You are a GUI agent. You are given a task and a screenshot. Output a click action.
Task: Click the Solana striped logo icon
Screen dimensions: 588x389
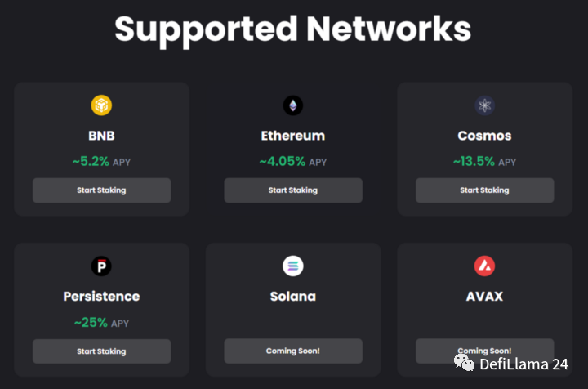click(293, 266)
